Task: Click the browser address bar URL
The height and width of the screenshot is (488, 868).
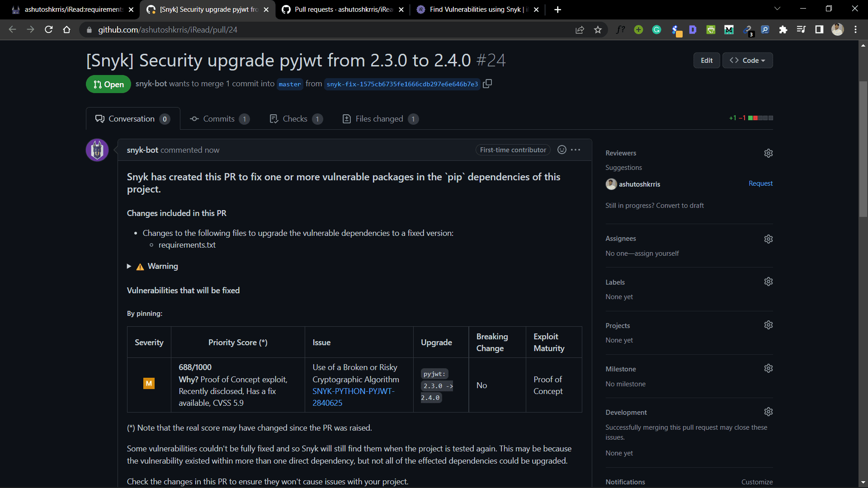Action: [167, 30]
